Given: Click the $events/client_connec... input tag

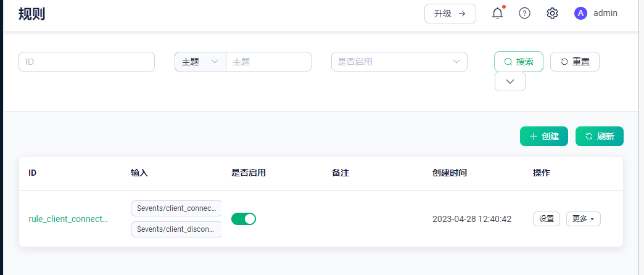Looking at the screenshot, I should pos(176,208).
